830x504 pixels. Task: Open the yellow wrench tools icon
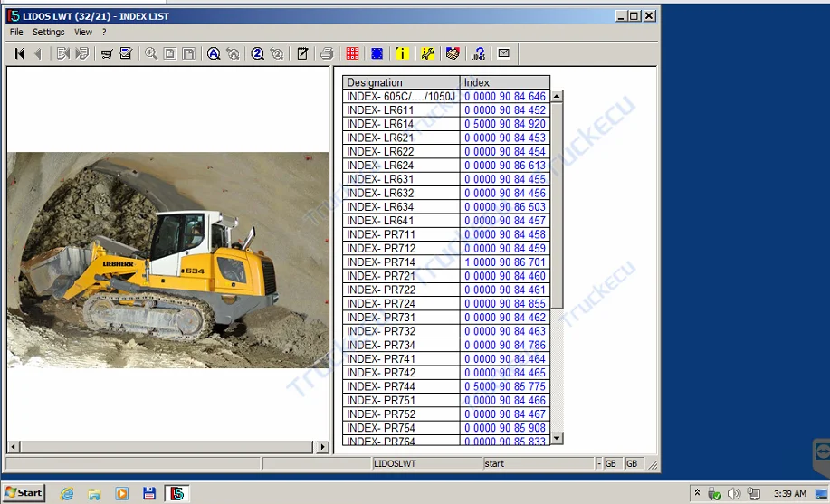[x=428, y=53]
